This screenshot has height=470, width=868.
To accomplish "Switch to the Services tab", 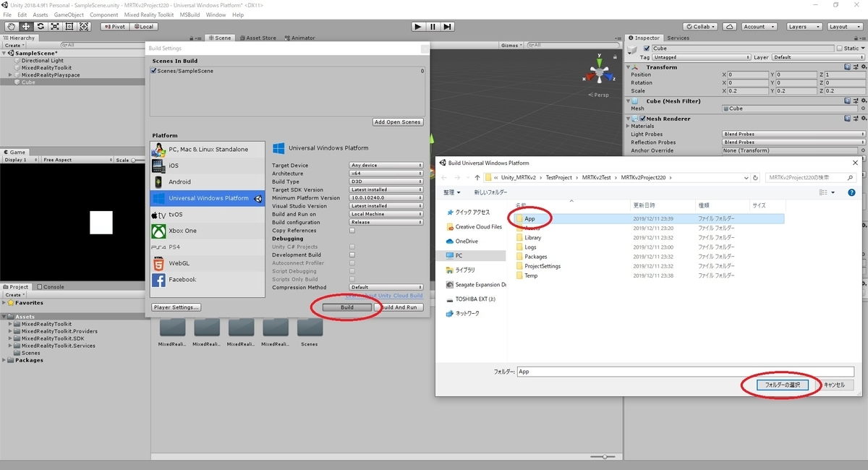I will [678, 38].
